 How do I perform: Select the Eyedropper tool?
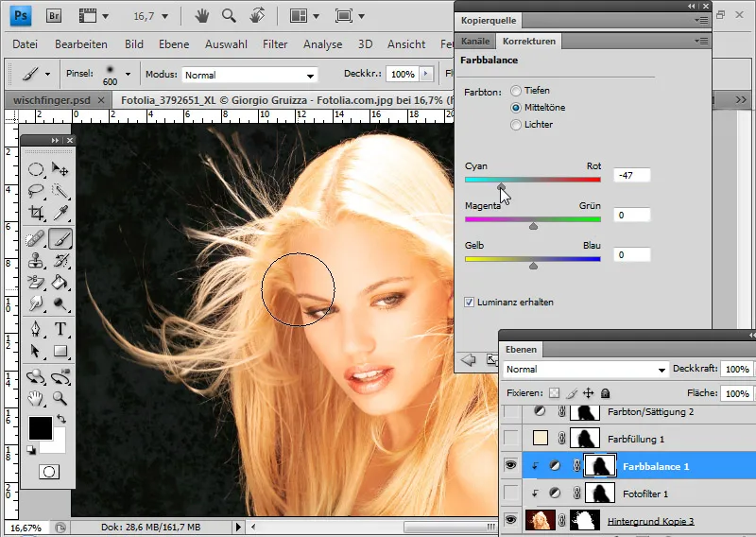pos(60,213)
